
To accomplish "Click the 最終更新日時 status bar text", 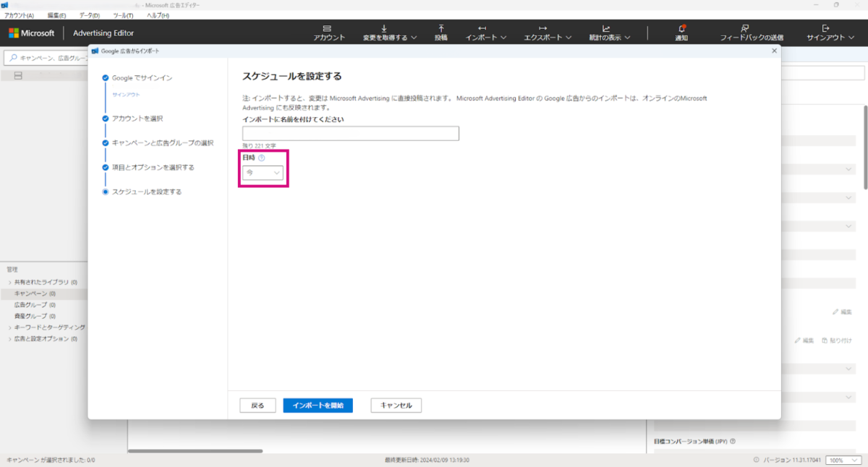I will click(427, 460).
